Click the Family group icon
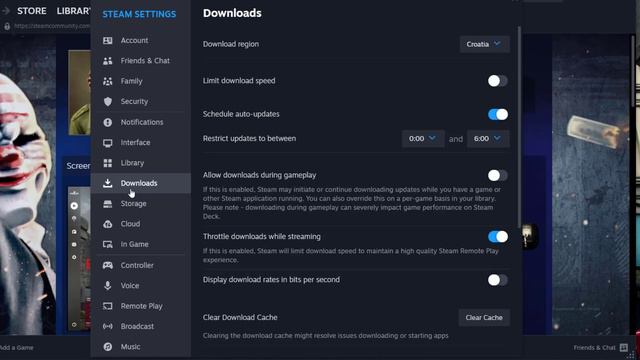This screenshot has width=640, height=360. [x=108, y=81]
